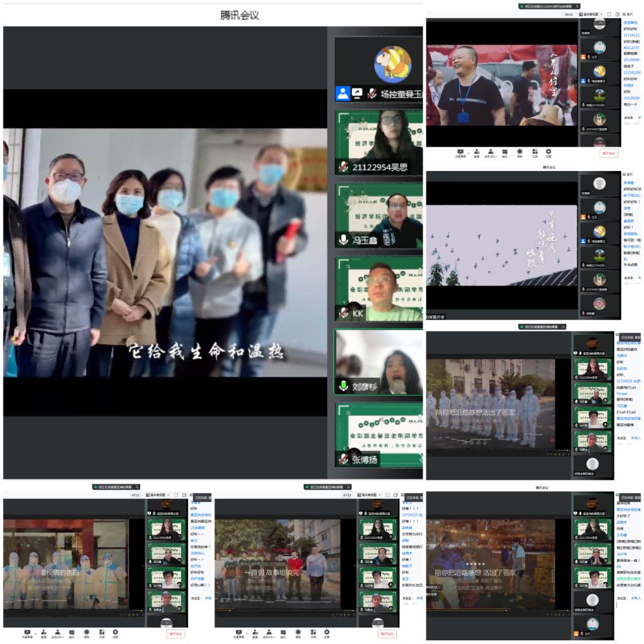Click 离开会议 button in top-right window
This screenshot has height=644, width=644.
coord(609,153)
